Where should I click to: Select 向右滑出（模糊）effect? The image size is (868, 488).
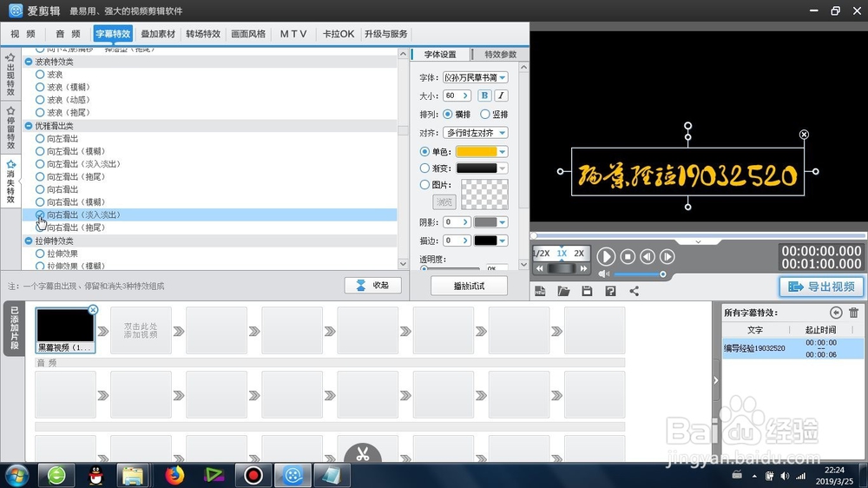pyautogui.click(x=40, y=202)
